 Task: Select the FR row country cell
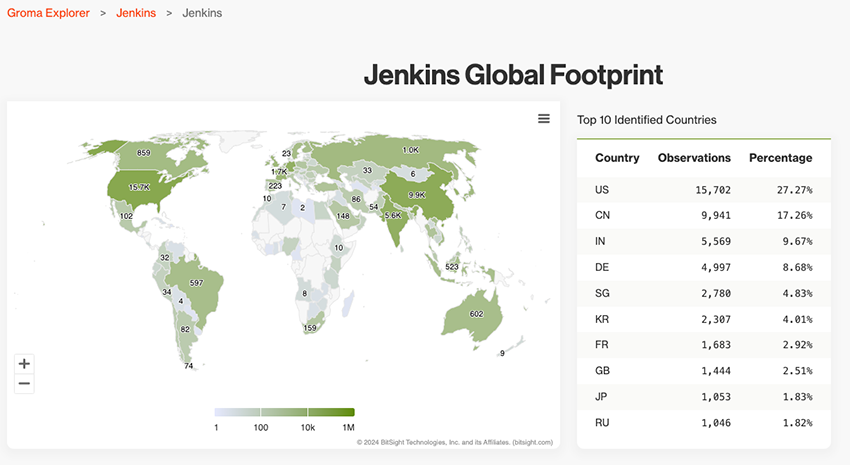point(602,345)
